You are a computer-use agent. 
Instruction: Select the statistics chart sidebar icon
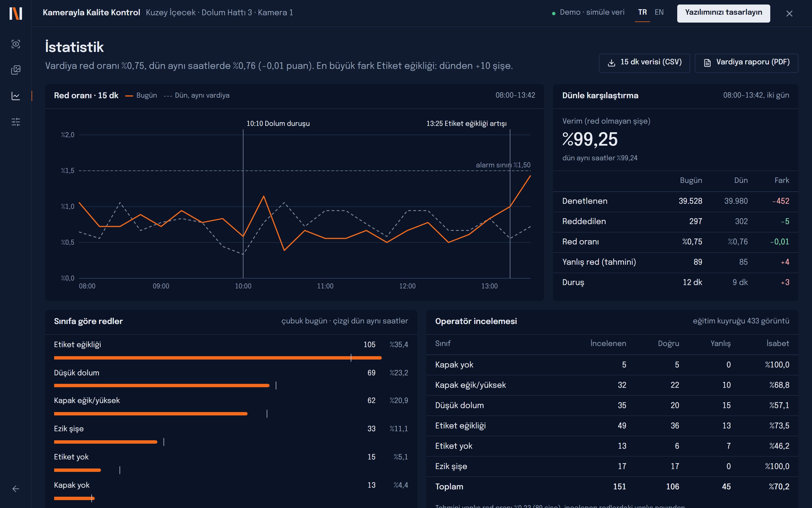(x=16, y=96)
